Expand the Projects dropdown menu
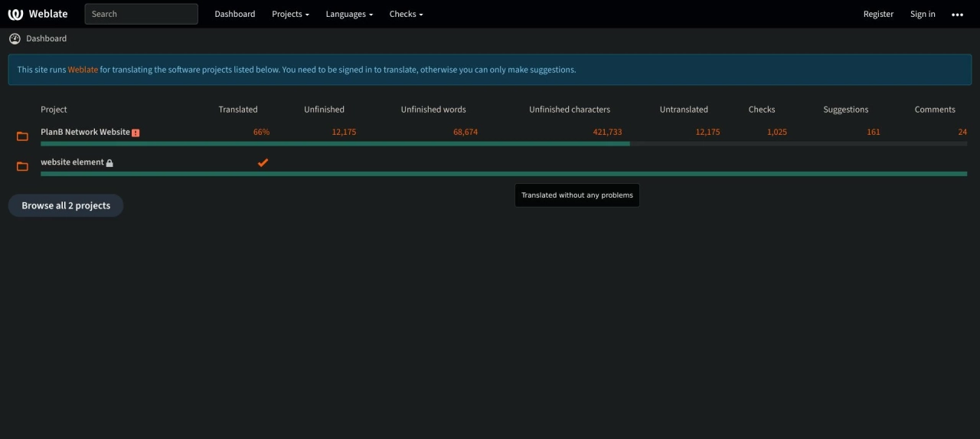The image size is (980, 439). 290,14
